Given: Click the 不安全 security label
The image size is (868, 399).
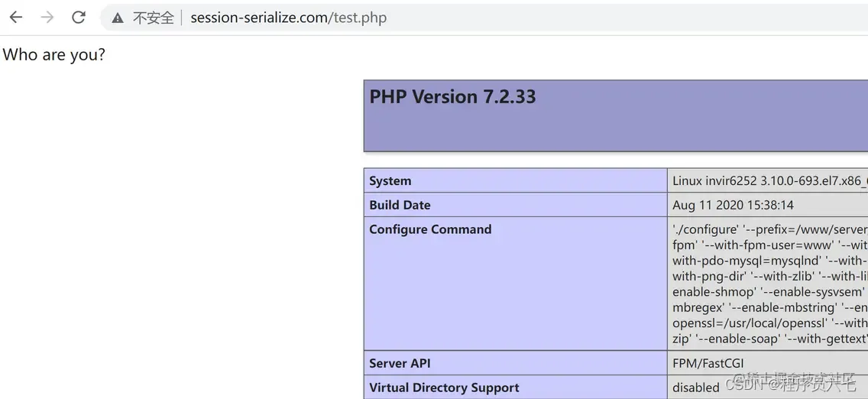Looking at the screenshot, I should (x=154, y=18).
